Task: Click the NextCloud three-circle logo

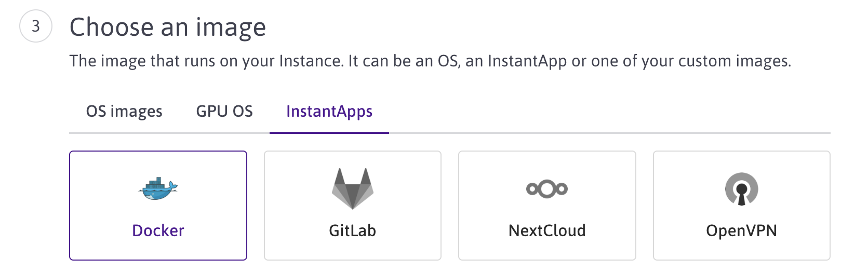Action: coord(547,188)
